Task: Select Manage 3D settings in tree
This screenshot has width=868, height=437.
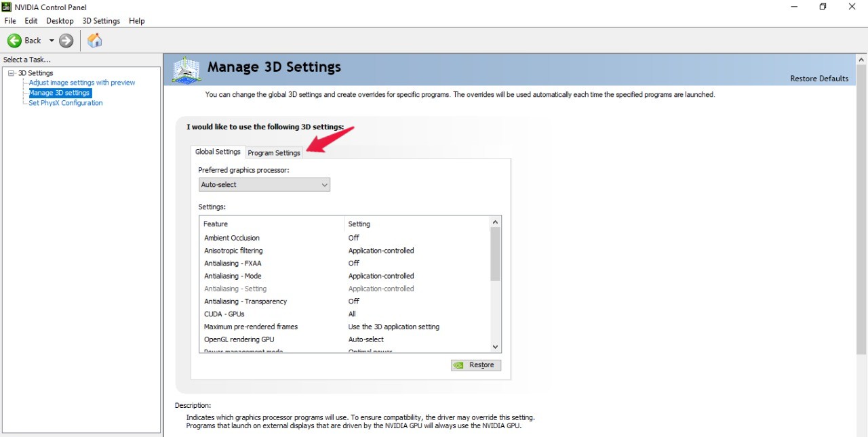Action: [x=59, y=93]
